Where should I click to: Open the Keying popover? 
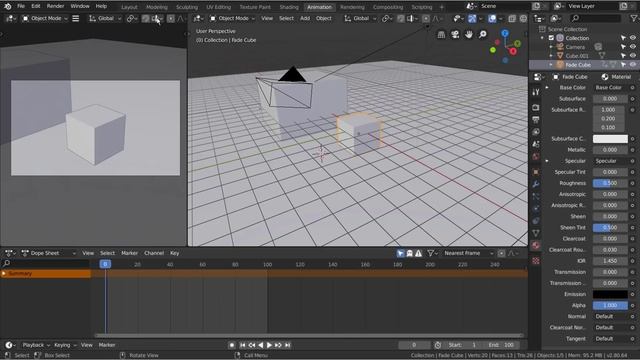pyautogui.click(x=65, y=345)
